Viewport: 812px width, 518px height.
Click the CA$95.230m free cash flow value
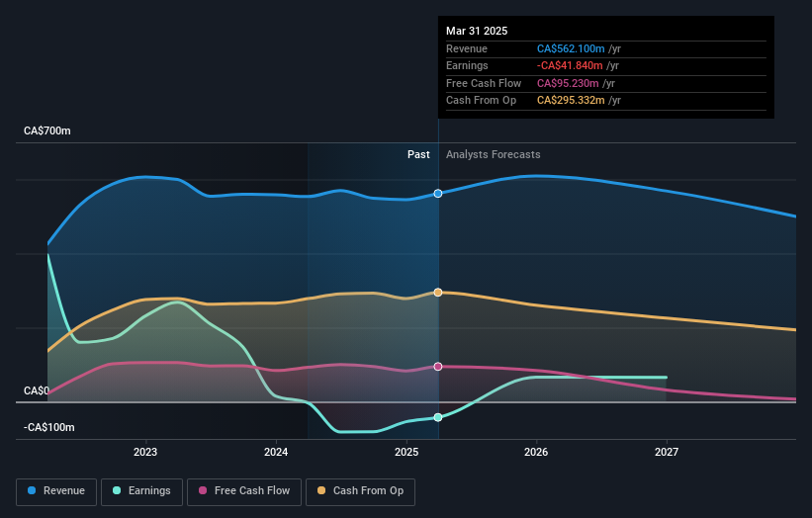point(568,83)
